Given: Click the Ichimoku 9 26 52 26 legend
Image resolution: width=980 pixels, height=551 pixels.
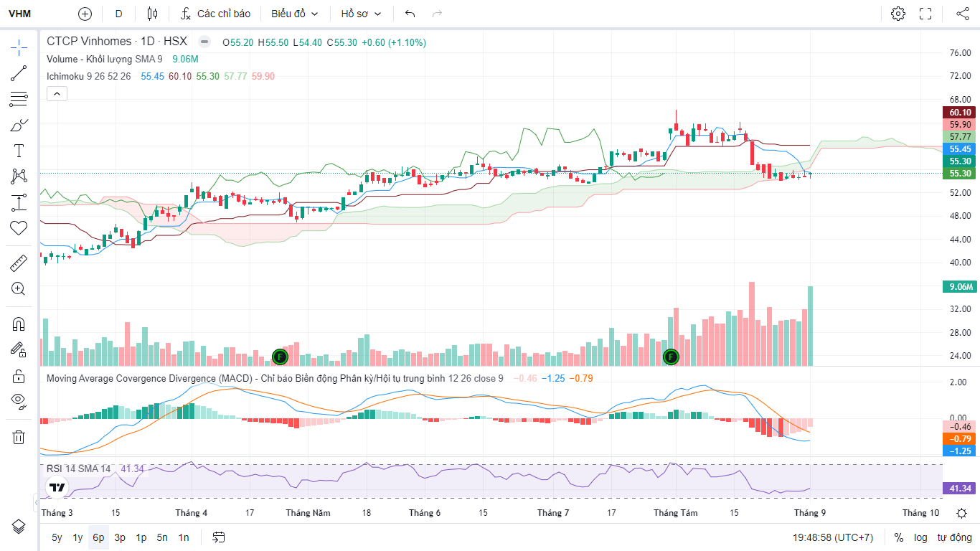Looking at the screenshot, I should pos(89,76).
